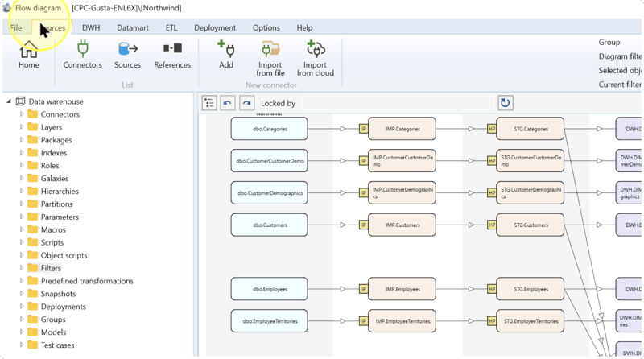Click the HP badge on STG.EmployeeTerritories
644x359 pixels.
pyautogui.click(x=492, y=321)
